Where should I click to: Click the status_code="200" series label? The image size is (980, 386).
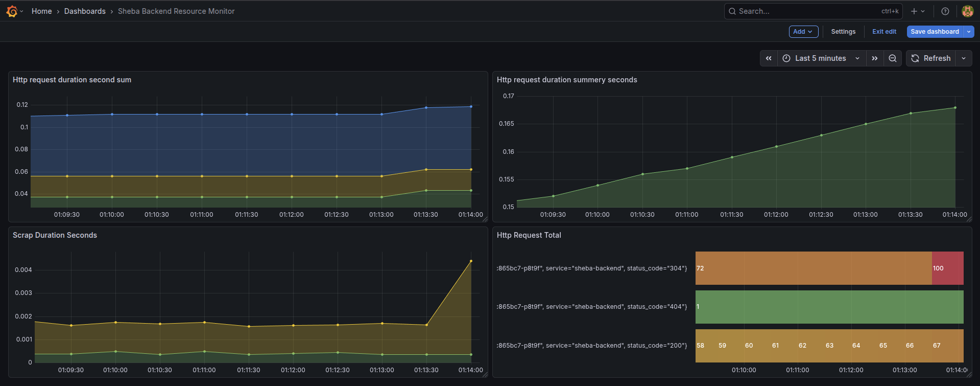(x=592, y=346)
